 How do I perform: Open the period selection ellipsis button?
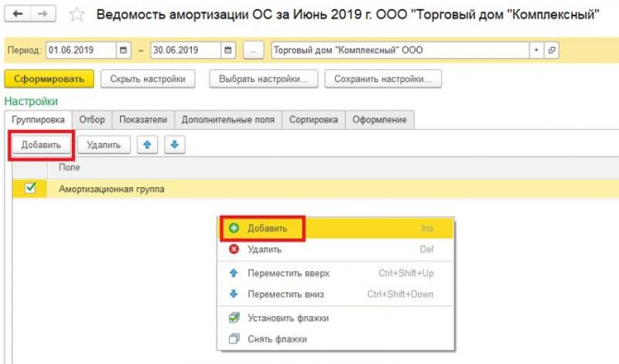coord(254,51)
